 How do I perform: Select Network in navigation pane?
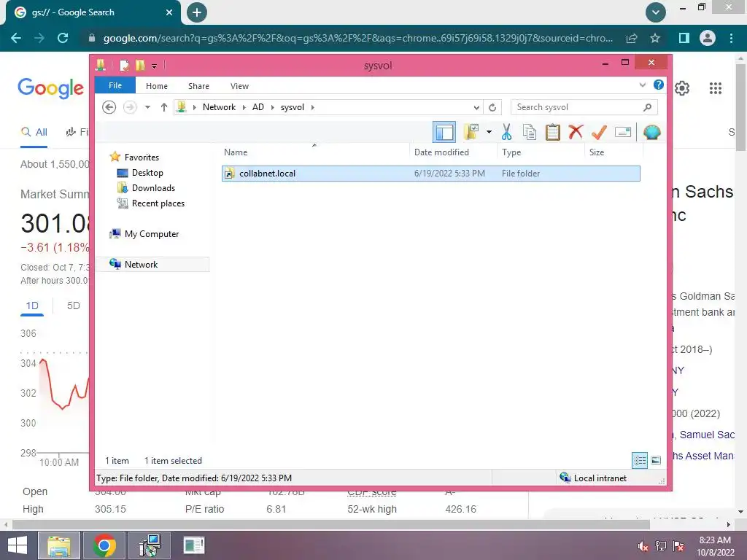tap(152, 264)
